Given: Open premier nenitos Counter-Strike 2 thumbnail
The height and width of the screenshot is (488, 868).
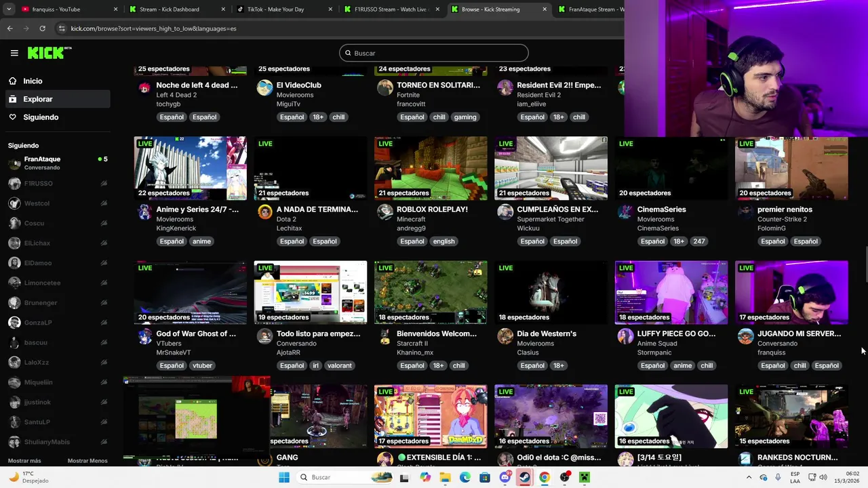Looking at the screenshot, I should point(791,168).
